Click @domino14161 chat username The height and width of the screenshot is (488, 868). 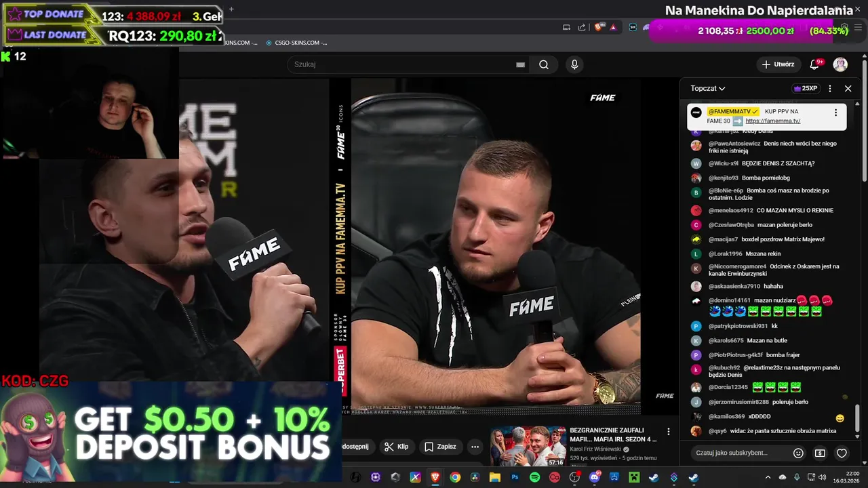730,301
